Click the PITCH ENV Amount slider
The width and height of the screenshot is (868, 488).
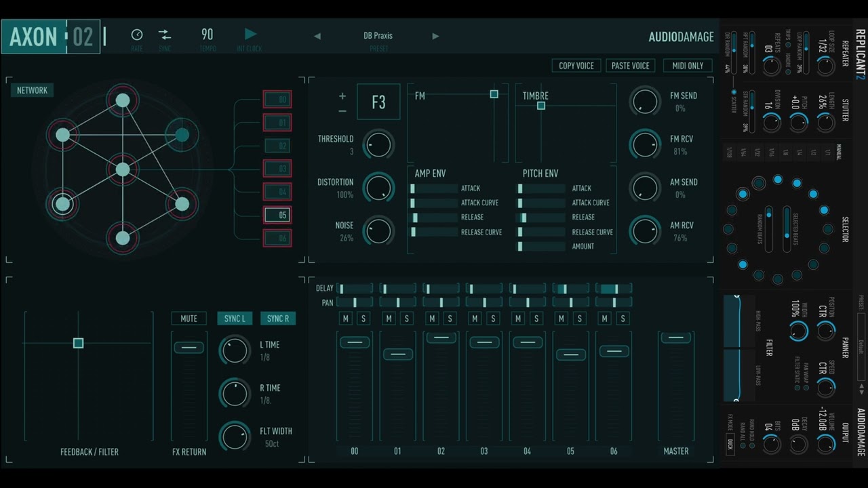(541, 246)
